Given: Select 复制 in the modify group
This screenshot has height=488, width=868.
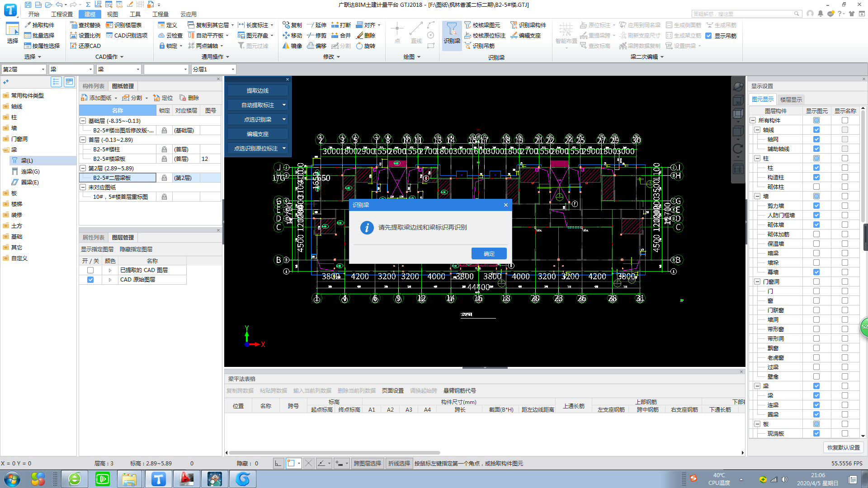Looking at the screenshot, I should click(292, 25).
